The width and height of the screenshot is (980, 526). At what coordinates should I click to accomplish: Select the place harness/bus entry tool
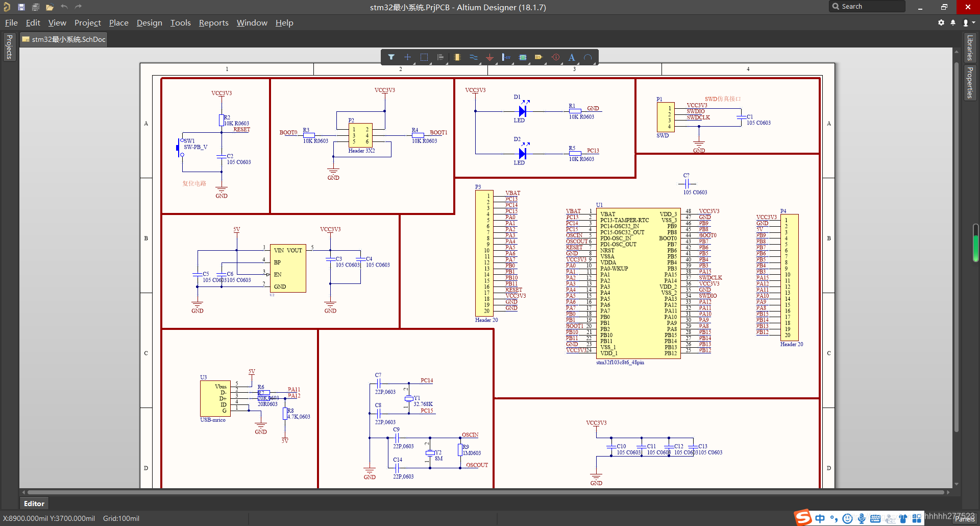coord(506,57)
